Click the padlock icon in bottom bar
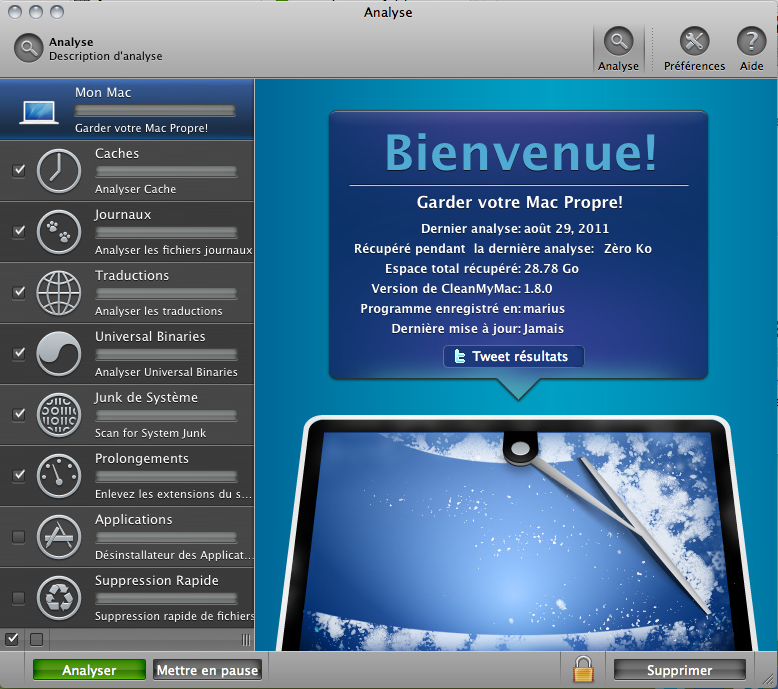Image resolution: width=778 pixels, height=689 pixels. (x=583, y=669)
